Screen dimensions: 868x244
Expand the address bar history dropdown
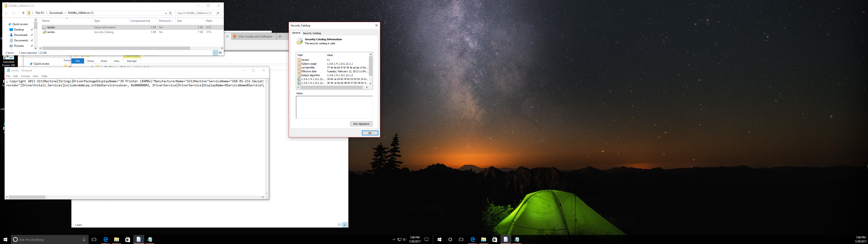[x=166, y=13]
